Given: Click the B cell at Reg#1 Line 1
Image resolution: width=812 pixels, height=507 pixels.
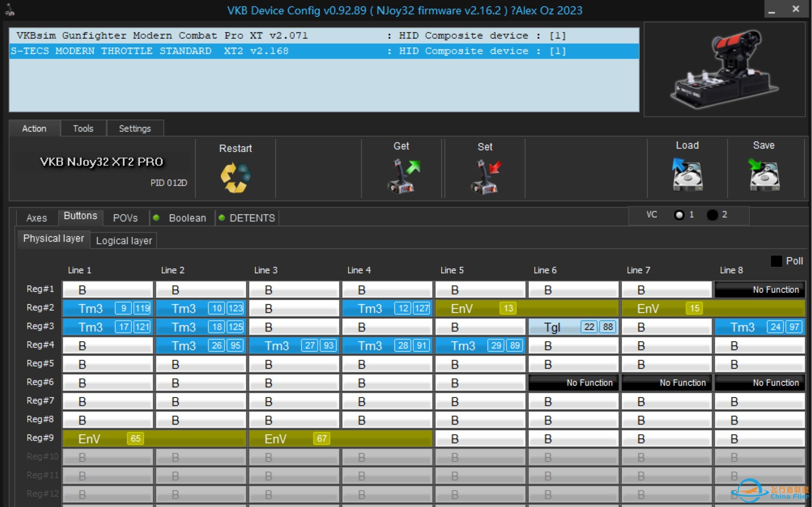Looking at the screenshot, I should [108, 290].
